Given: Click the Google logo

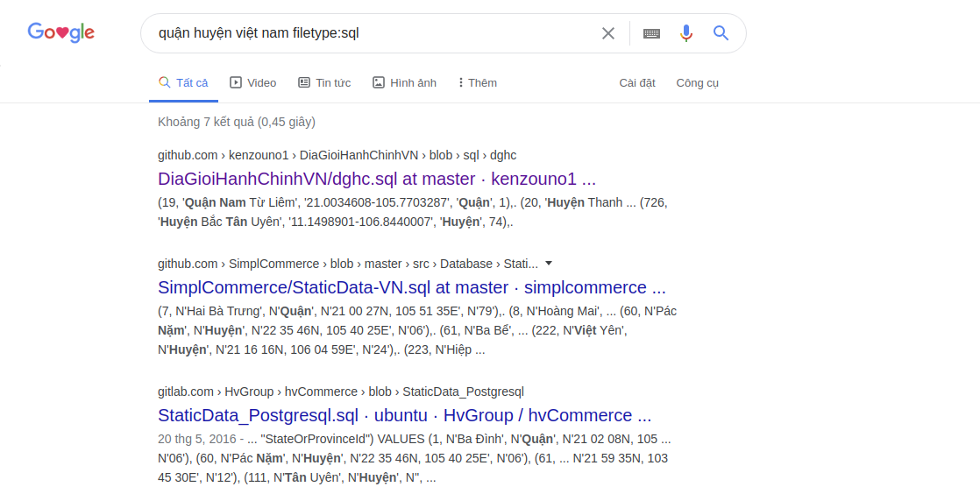Looking at the screenshot, I should (61, 33).
